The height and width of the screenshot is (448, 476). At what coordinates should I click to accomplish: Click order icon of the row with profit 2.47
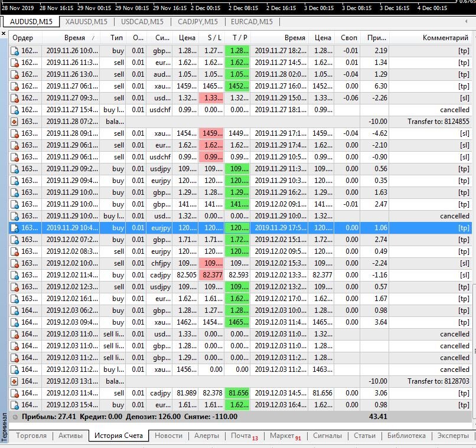[x=15, y=204]
